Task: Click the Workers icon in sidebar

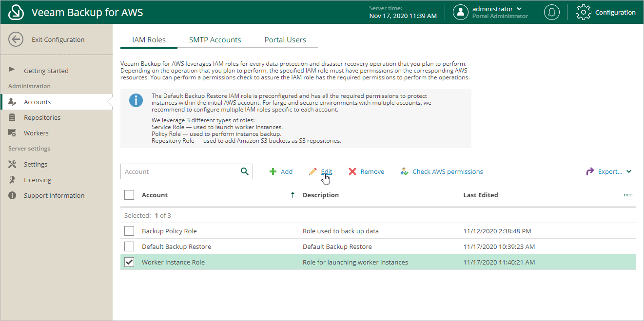Action: click(13, 133)
